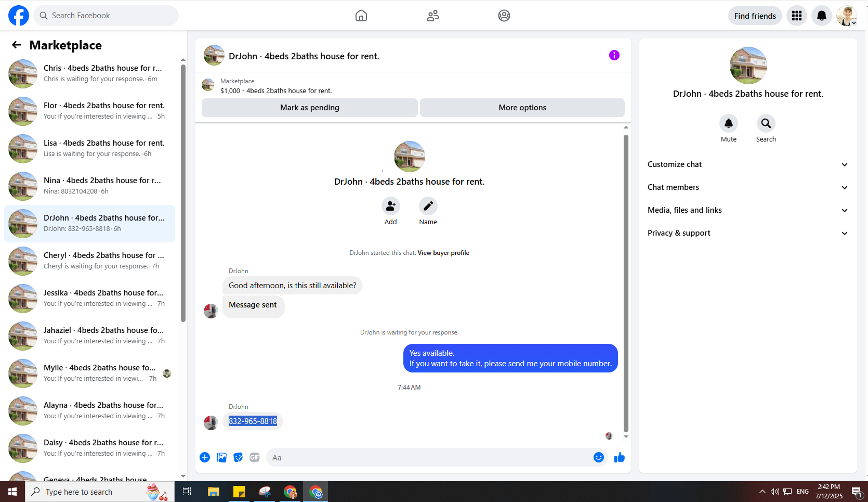Click Mark as pending button

[310, 108]
